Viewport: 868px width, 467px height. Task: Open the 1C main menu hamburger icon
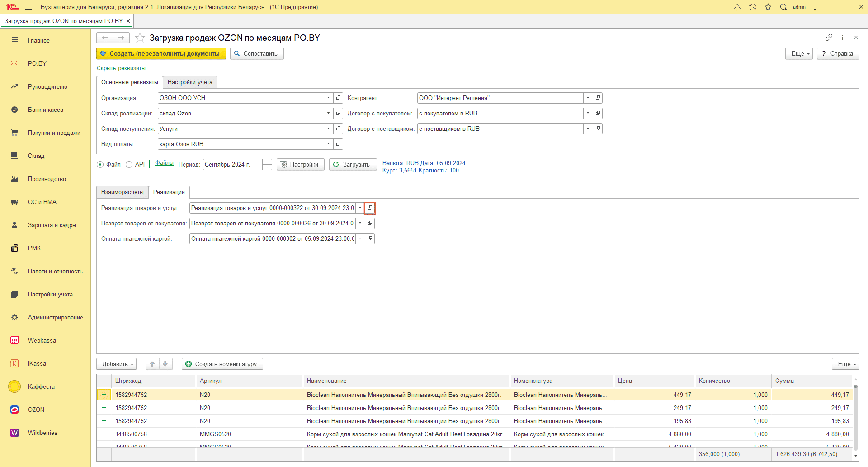coord(28,7)
